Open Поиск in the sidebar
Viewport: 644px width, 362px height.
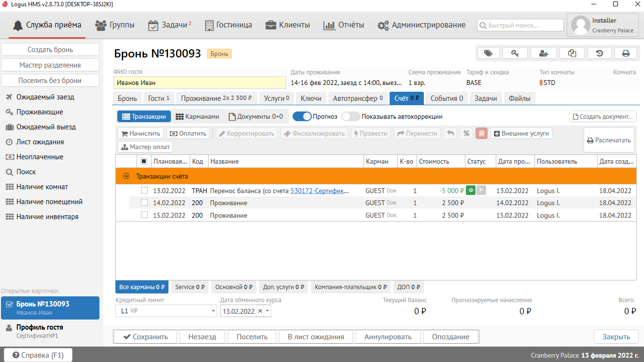coord(26,172)
